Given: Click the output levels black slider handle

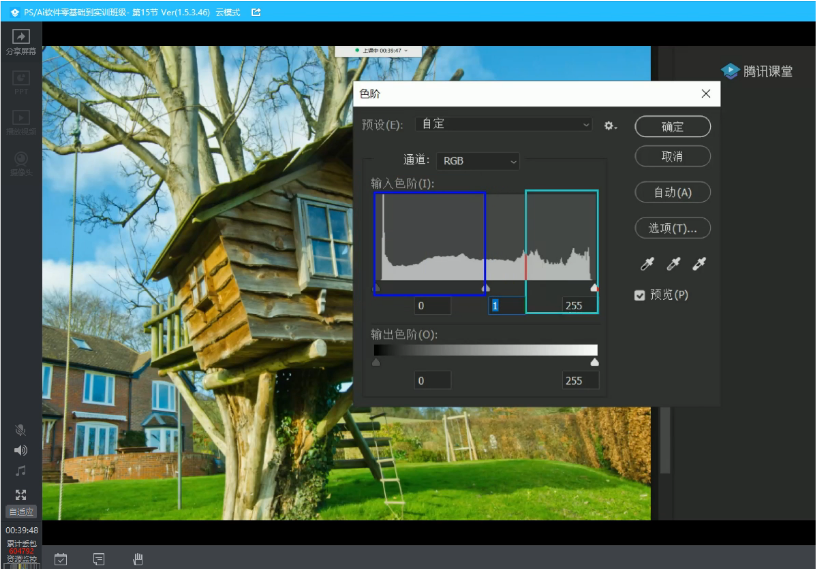Looking at the screenshot, I should click(x=376, y=362).
